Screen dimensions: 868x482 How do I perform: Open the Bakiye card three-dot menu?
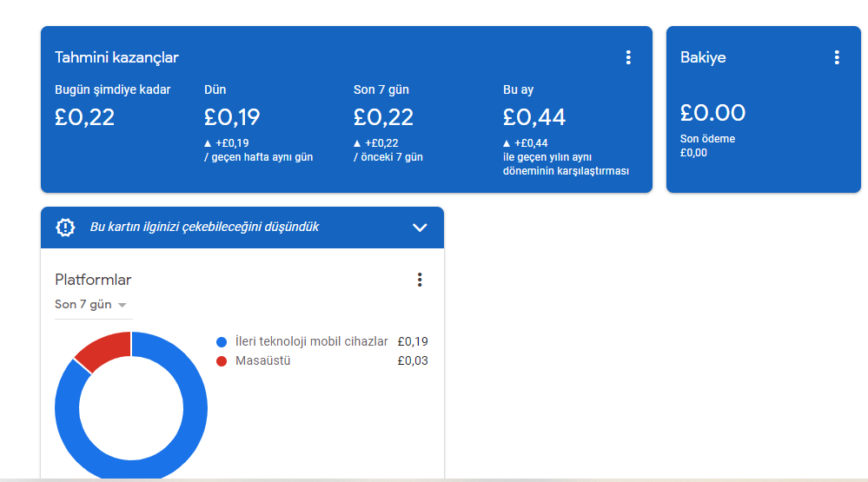tap(837, 57)
